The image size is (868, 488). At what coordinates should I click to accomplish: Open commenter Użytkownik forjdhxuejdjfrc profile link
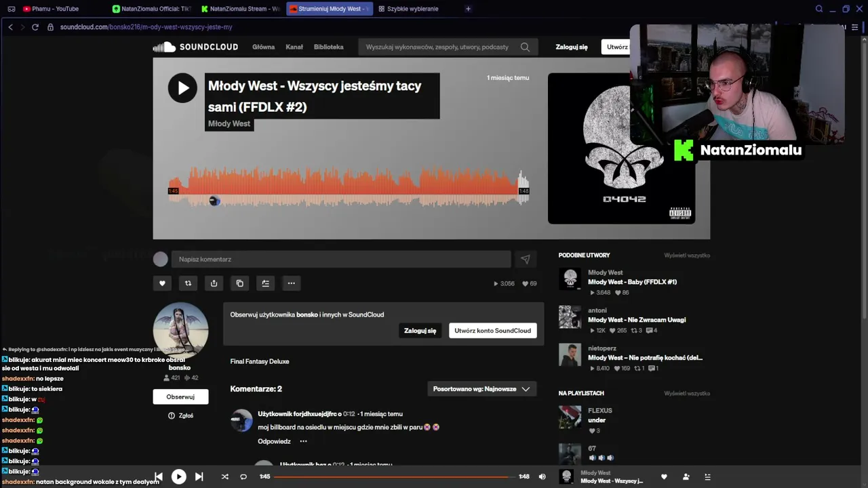297,414
